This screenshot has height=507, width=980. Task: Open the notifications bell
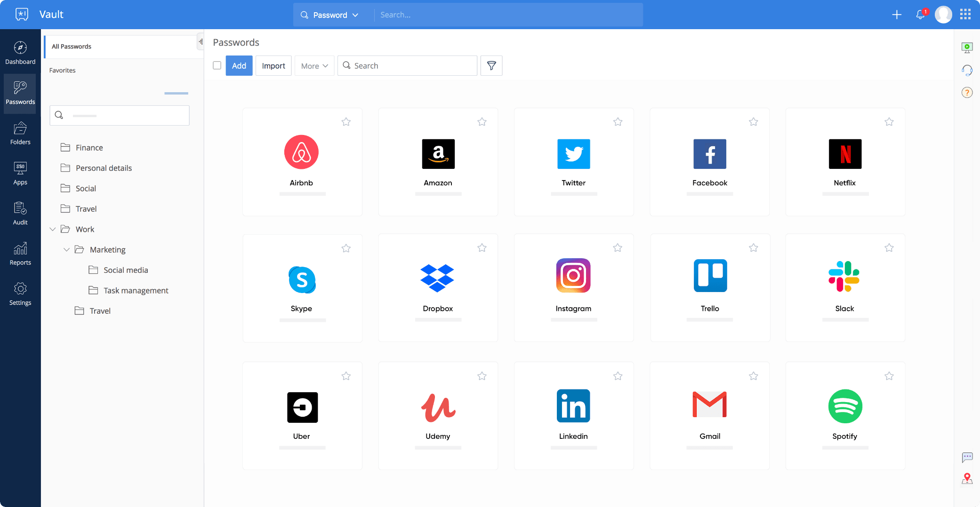pos(921,15)
